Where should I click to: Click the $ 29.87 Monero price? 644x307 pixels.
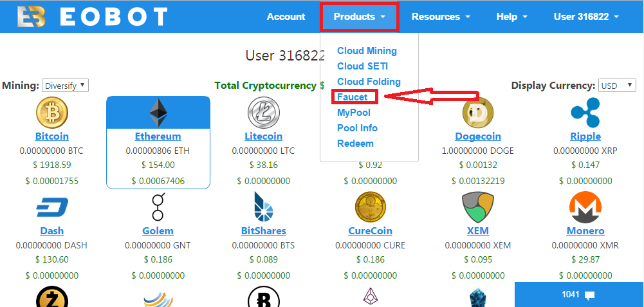point(585,260)
